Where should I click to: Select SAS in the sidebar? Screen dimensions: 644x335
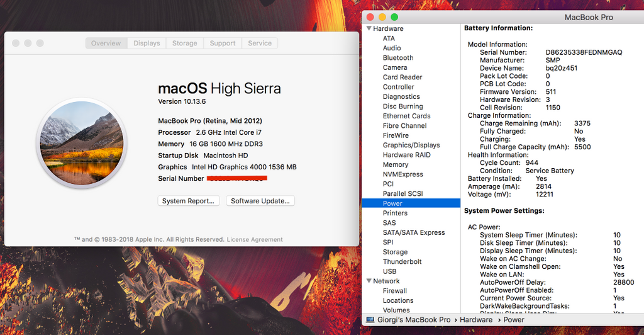click(389, 223)
